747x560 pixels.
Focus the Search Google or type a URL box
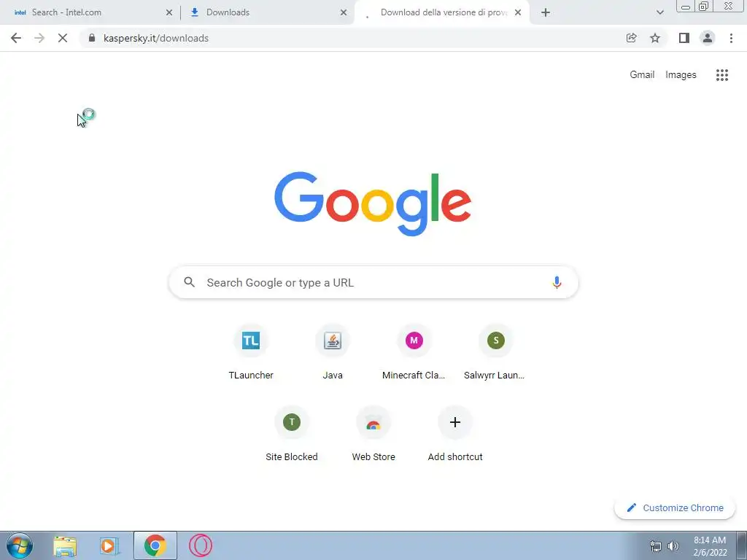pyautogui.click(x=373, y=282)
